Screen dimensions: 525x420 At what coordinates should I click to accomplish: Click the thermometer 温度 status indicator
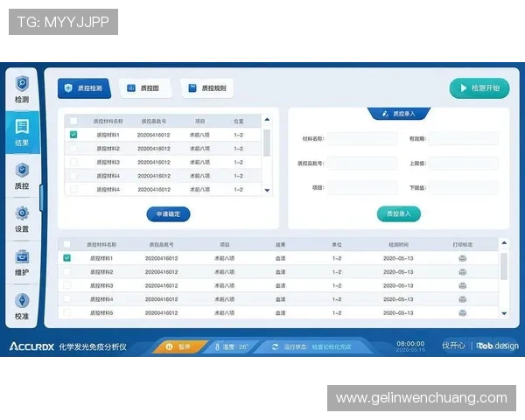click(x=231, y=347)
